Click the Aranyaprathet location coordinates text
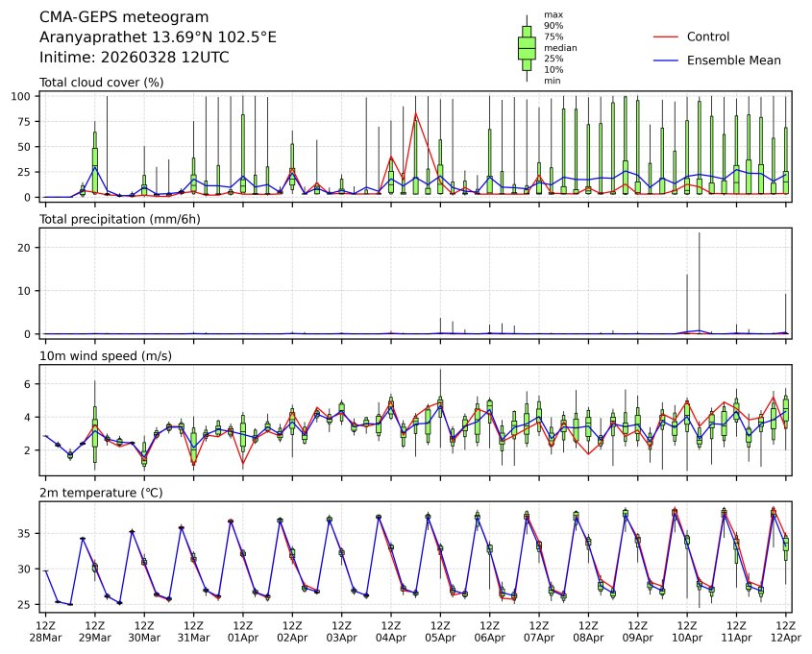This screenshot has width=812, height=654. point(158,37)
